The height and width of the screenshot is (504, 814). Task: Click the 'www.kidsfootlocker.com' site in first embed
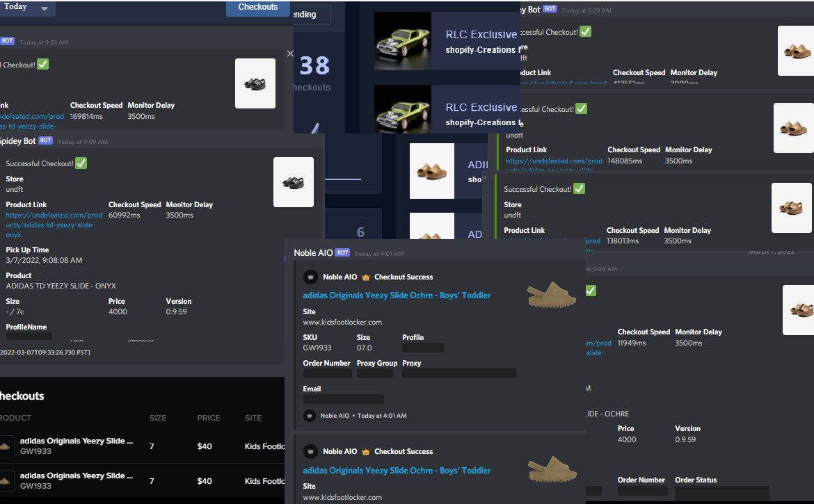[x=342, y=322]
